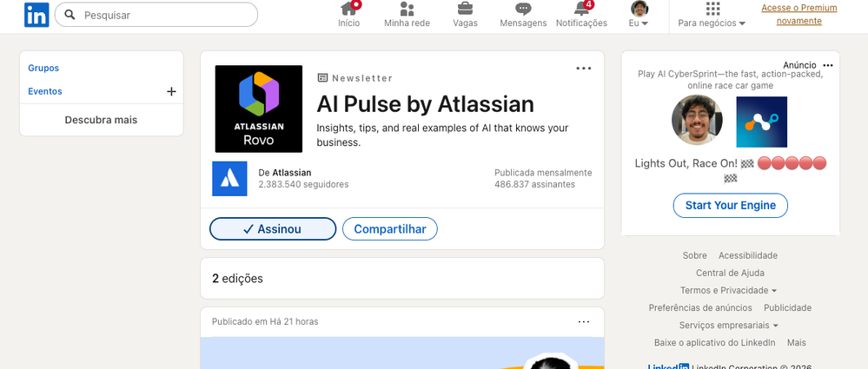Open options for post published 21 hours ago
The height and width of the screenshot is (369, 868).
(584, 322)
